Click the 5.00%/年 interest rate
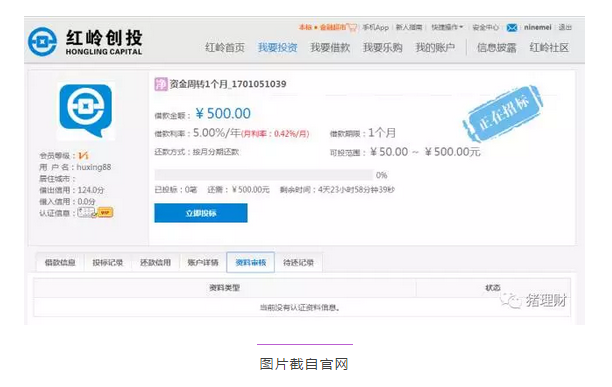Screen dimensions: 612x387 tap(216, 133)
